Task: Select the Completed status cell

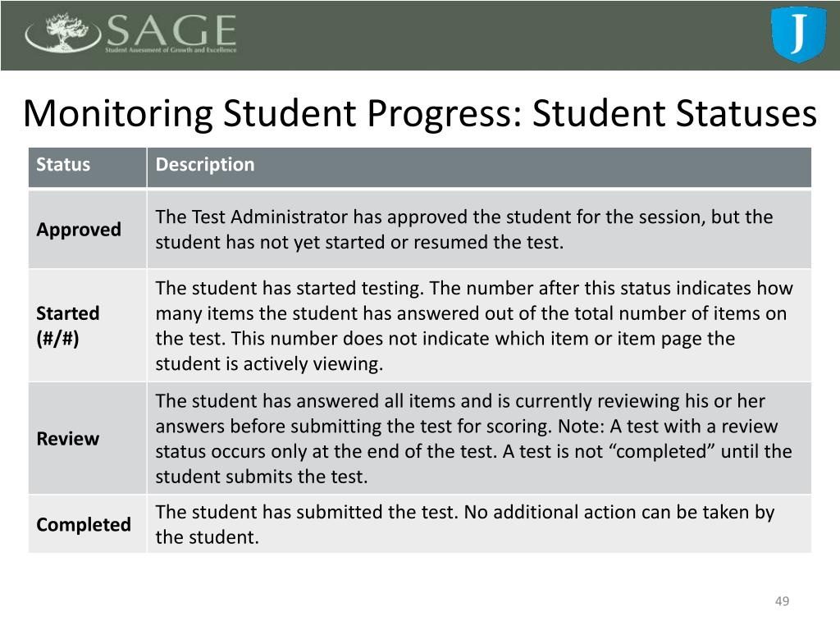Action: click(84, 524)
